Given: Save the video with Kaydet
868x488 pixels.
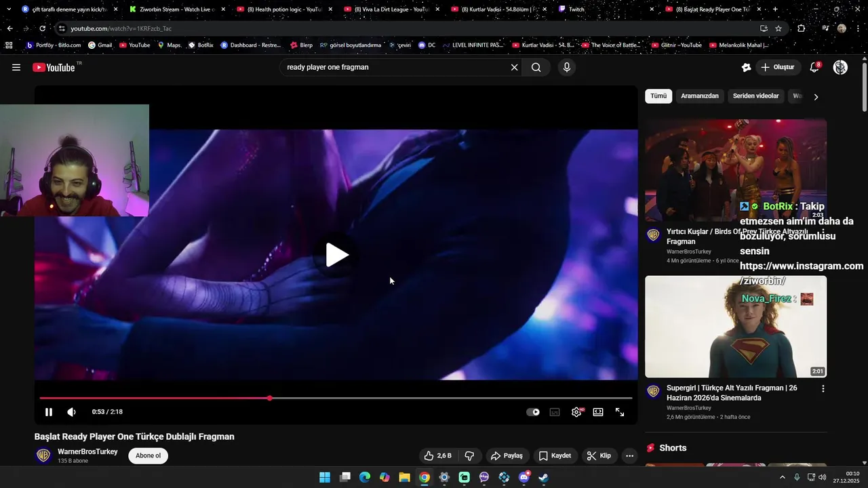Looking at the screenshot, I should [555, 455].
